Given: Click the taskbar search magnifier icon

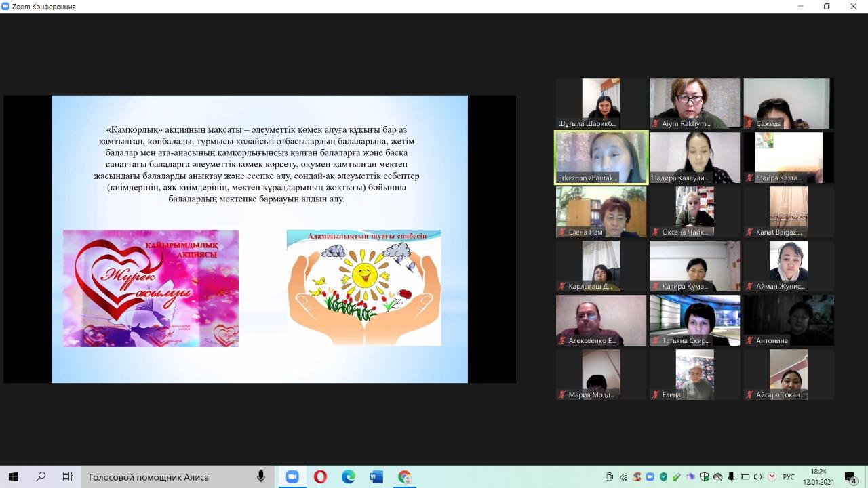Looking at the screenshot, I should (x=41, y=477).
